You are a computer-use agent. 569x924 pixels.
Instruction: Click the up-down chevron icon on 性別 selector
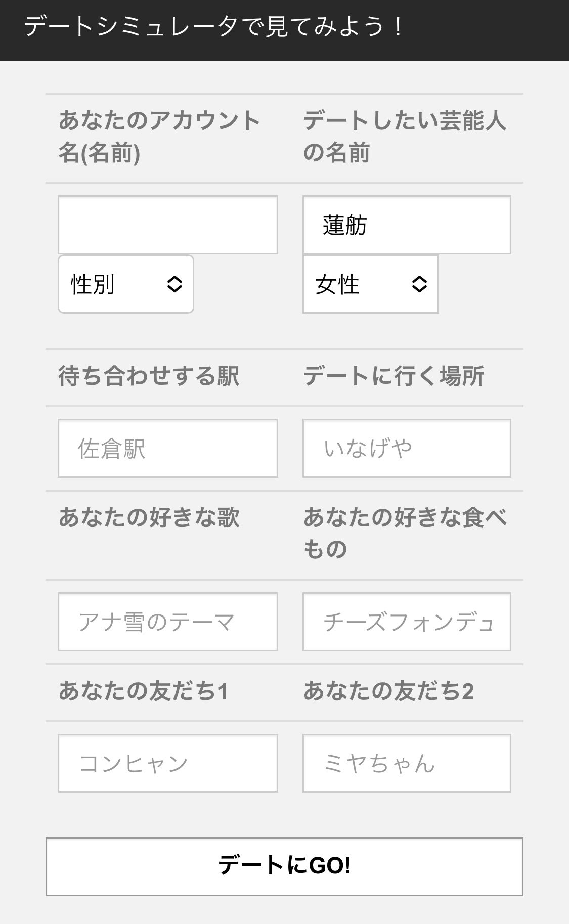click(x=174, y=284)
